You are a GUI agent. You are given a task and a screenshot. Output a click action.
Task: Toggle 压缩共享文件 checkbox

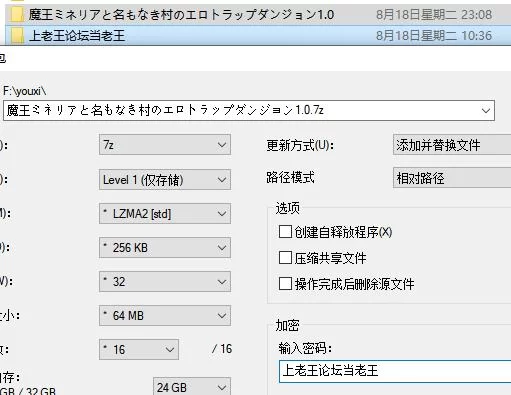[x=285, y=258]
